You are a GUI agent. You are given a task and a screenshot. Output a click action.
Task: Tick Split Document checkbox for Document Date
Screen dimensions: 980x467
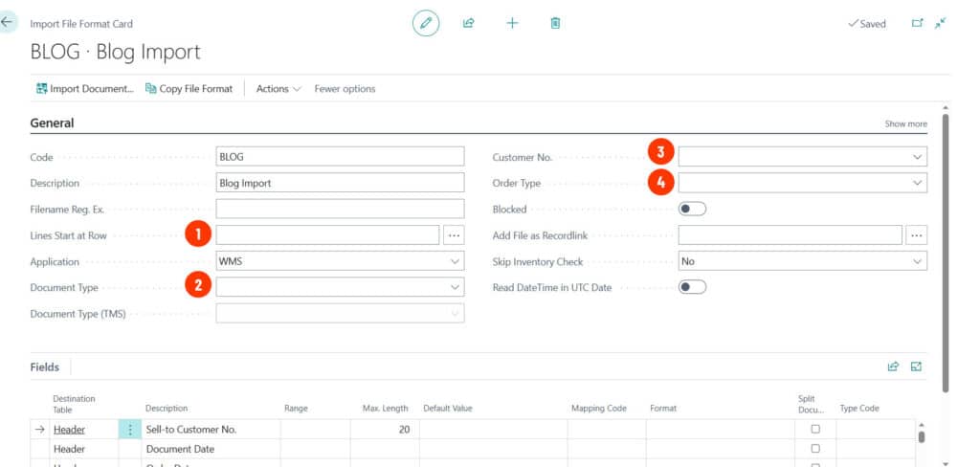[815, 449]
